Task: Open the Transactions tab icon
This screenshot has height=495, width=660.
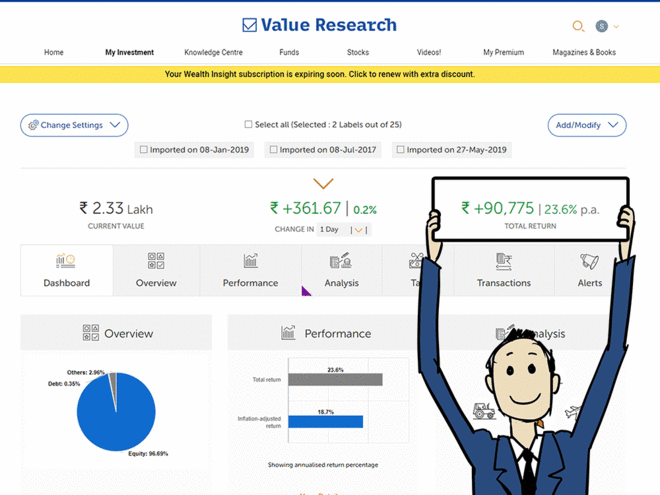Action: [x=504, y=262]
